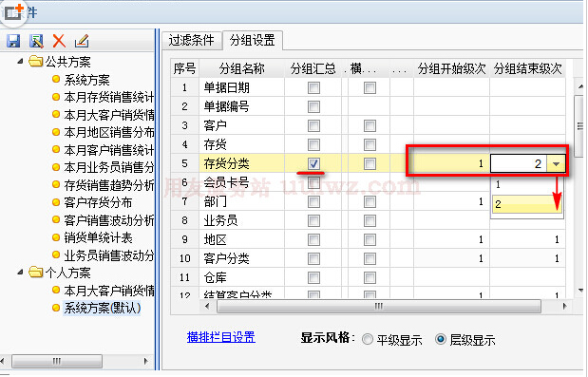The height and width of the screenshot is (377, 588).
Task: Select 客户销售波动分析 scheme
Action: click(x=108, y=220)
